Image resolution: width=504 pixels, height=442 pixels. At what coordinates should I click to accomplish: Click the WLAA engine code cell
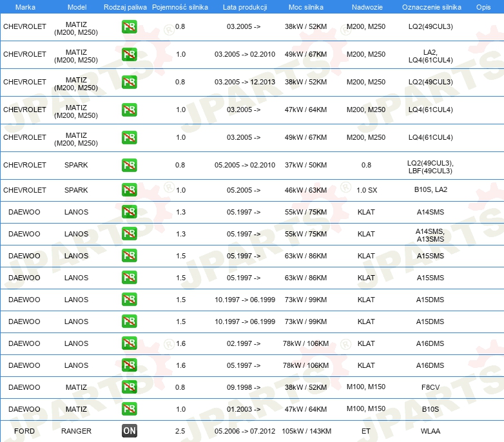[430, 431]
